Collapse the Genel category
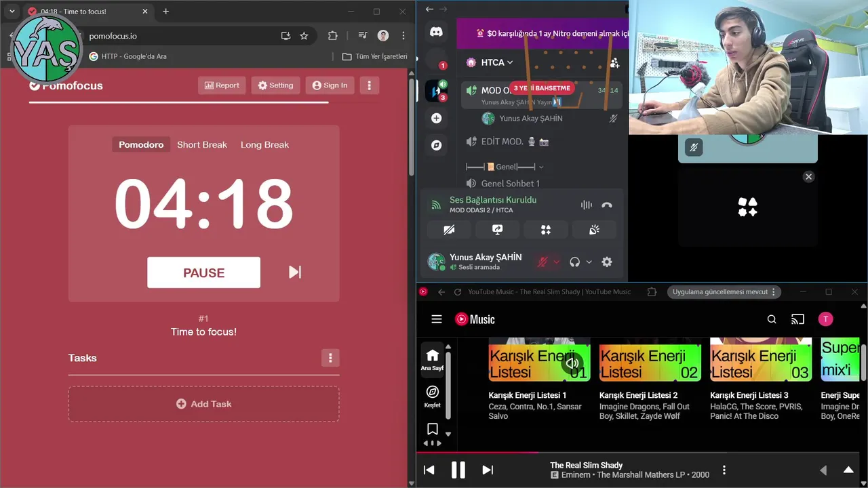 click(505, 167)
